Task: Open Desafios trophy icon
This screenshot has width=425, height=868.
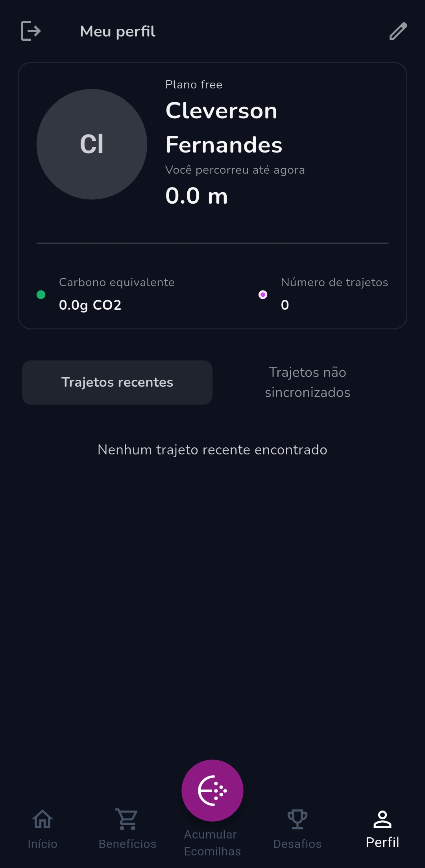Action: pos(297,819)
